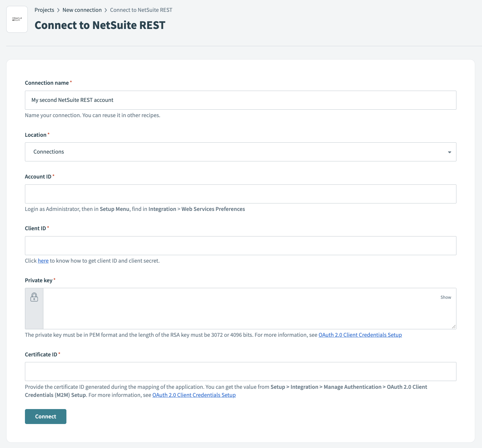Toggle Show for the private key
This screenshot has height=448, width=482.
(446, 297)
